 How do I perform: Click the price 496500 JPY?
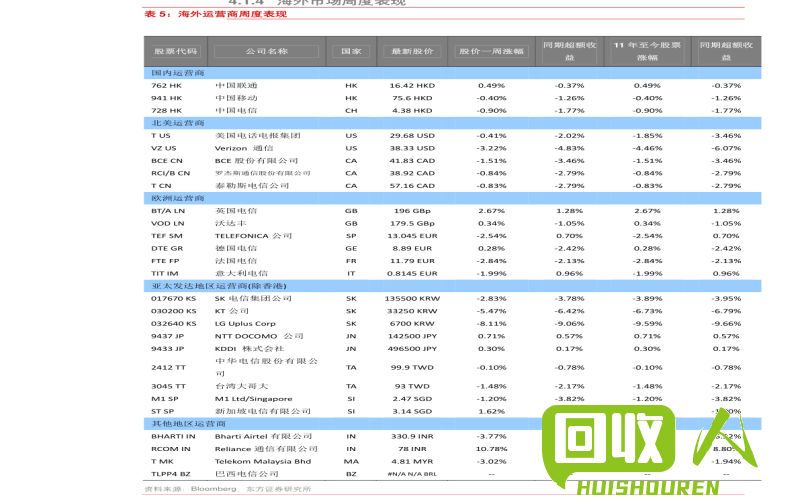click(x=412, y=349)
